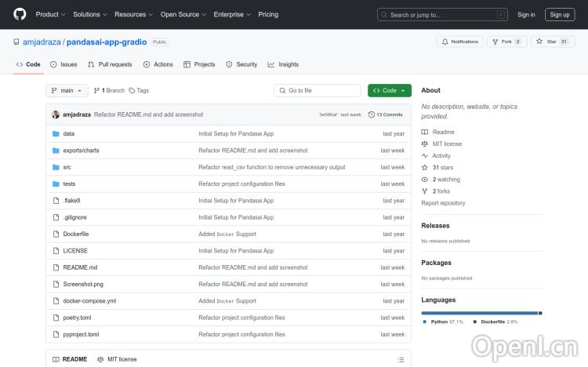Open the pyproject.toml file
This screenshot has height=367, width=588.
[x=81, y=334]
